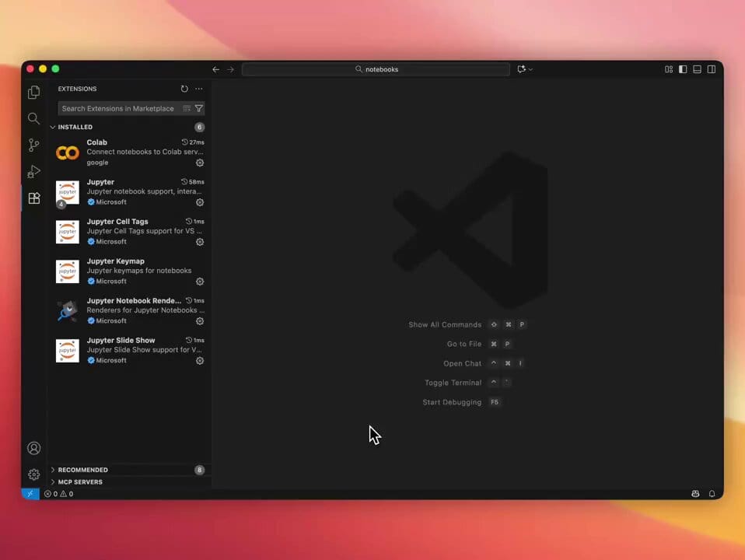This screenshot has width=745, height=560.
Task: Click the Jupyter Keymap manage gear
Action: [x=200, y=282]
